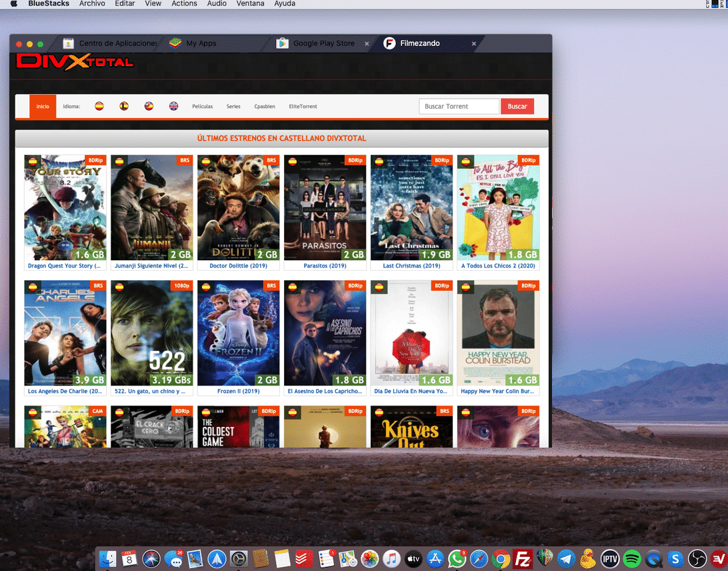
Task: Open the Last Christmas (2019) movie link
Action: (411, 265)
